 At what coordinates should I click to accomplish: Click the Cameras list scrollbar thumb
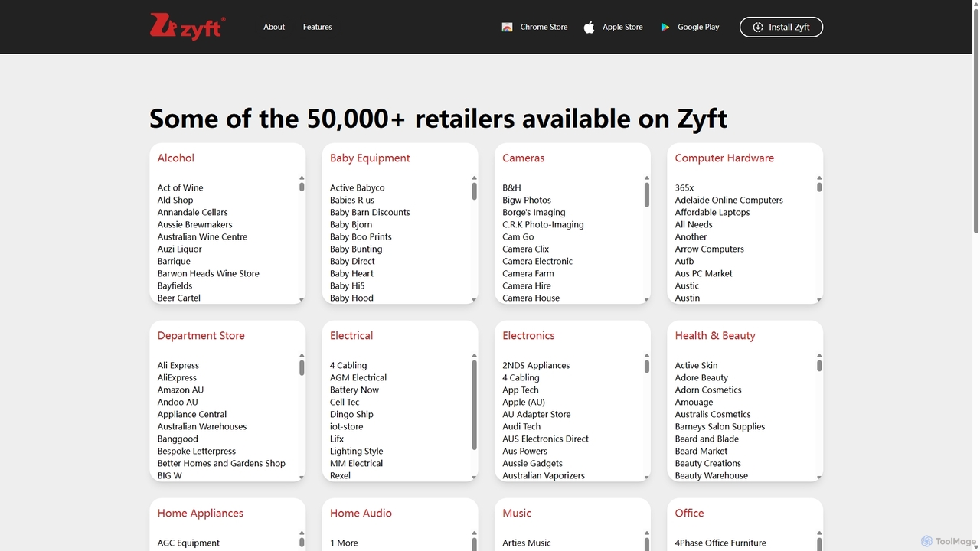646,194
